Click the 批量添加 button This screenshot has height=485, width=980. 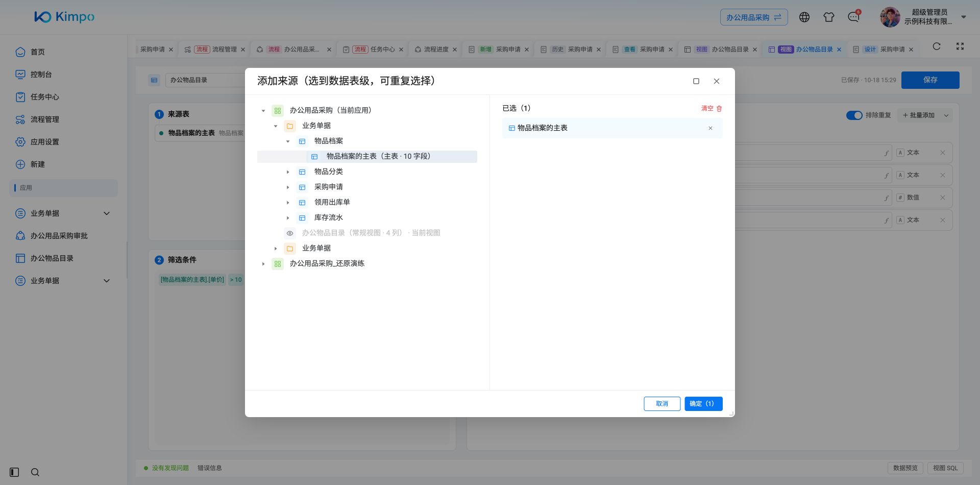point(919,115)
